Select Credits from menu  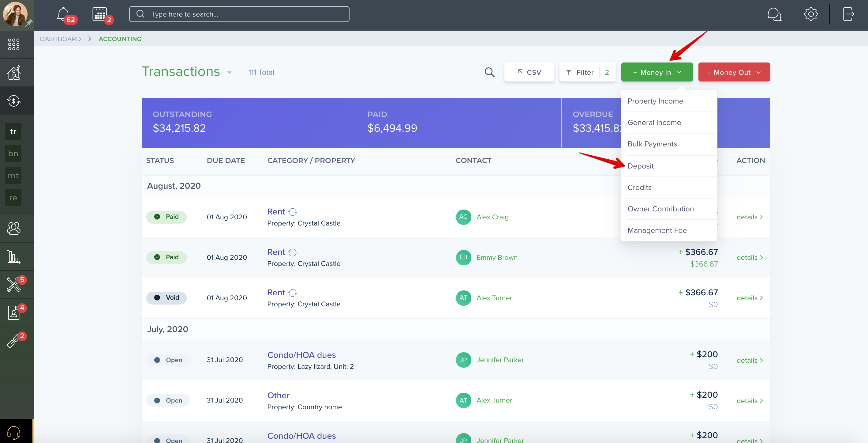click(639, 187)
